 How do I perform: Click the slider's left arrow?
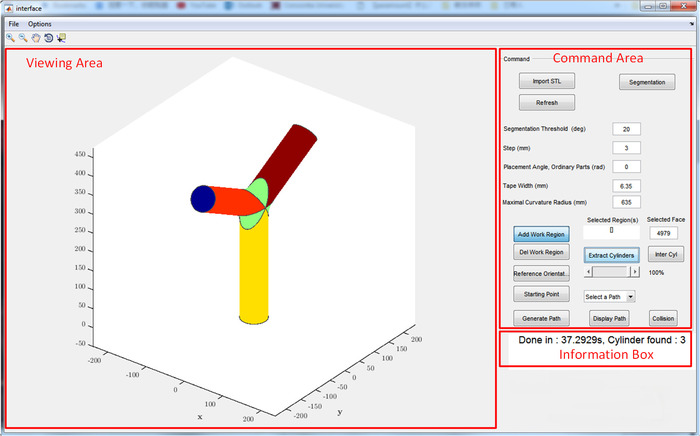(x=587, y=271)
